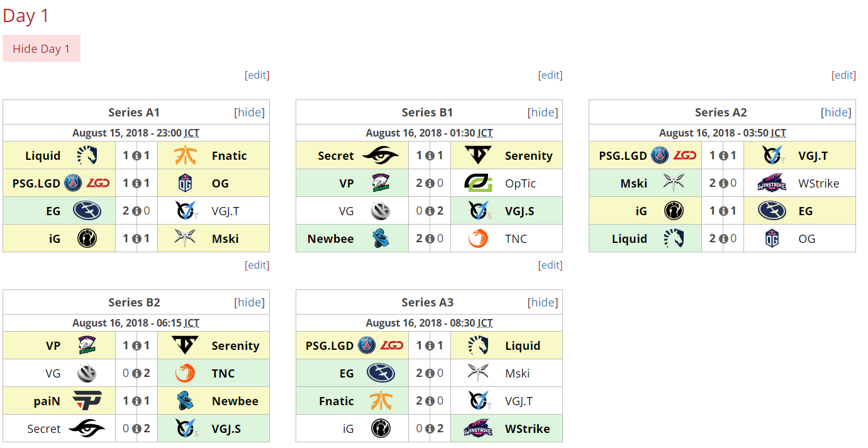Click the Hide Day 1 button
This screenshot has height=448, width=868.
pos(42,48)
